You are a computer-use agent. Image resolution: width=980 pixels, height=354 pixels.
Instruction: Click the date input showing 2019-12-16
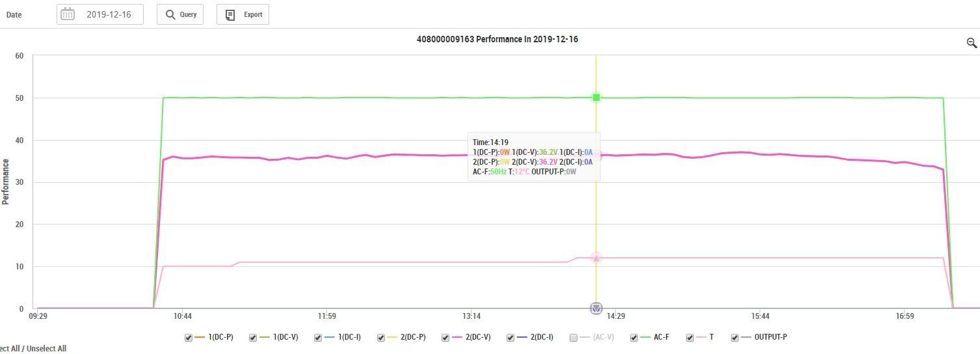pos(100,14)
